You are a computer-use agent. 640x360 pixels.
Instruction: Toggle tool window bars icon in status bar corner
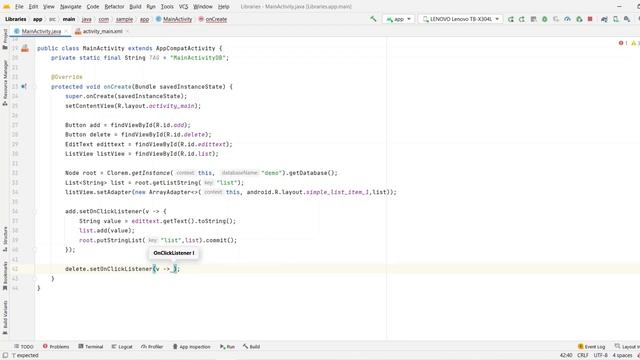5,356
